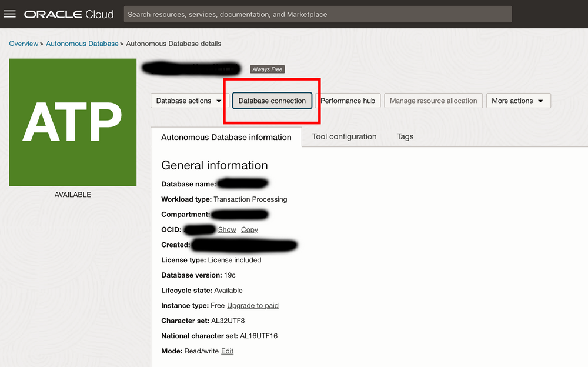This screenshot has height=367, width=588.
Task: Navigate to Autonomous Database via breadcrumb
Action: click(x=82, y=44)
